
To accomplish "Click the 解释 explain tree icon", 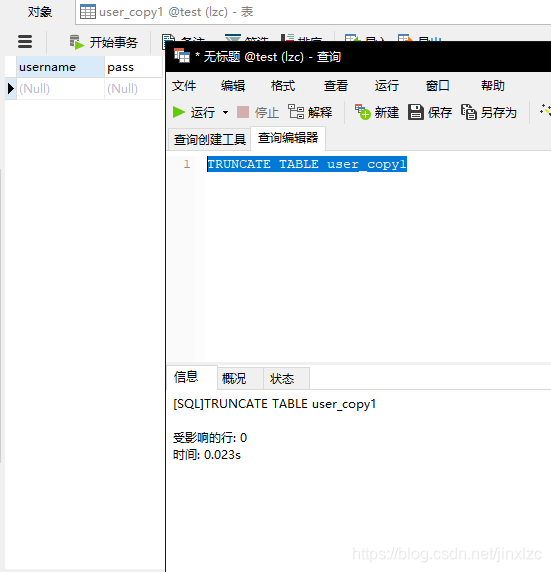I will pyautogui.click(x=296, y=112).
